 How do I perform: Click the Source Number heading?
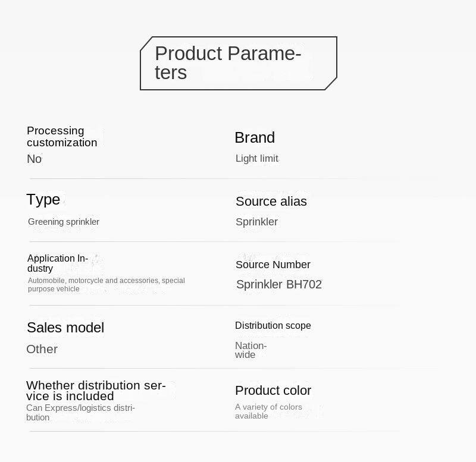tap(273, 265)
